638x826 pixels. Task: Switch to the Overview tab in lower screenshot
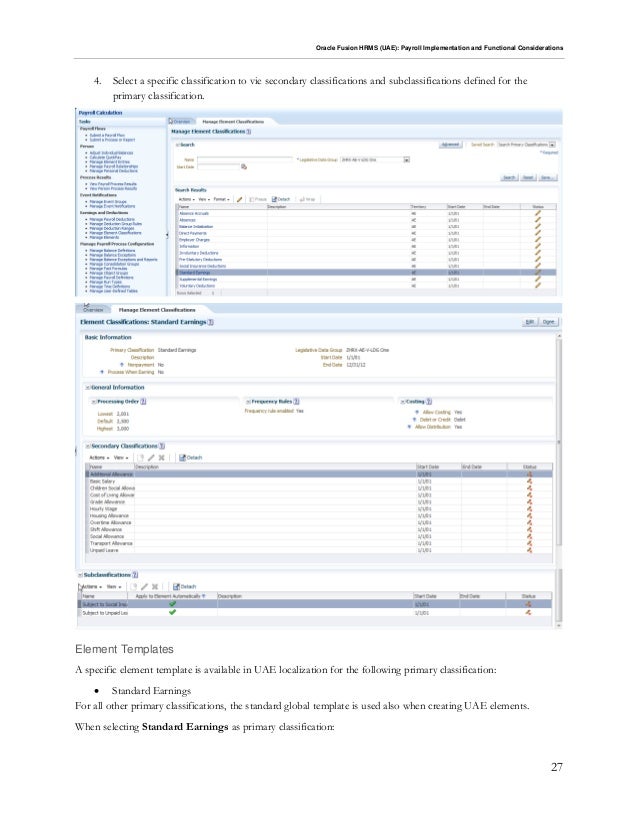click(93, 309)
